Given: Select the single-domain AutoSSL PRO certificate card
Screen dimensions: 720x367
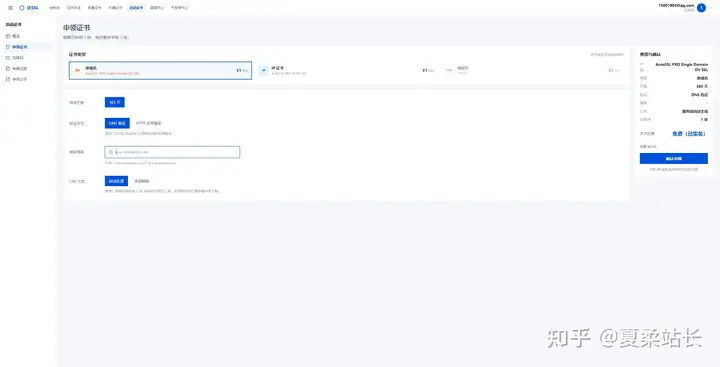Looking at the screenshot, I should pos(160,70).
